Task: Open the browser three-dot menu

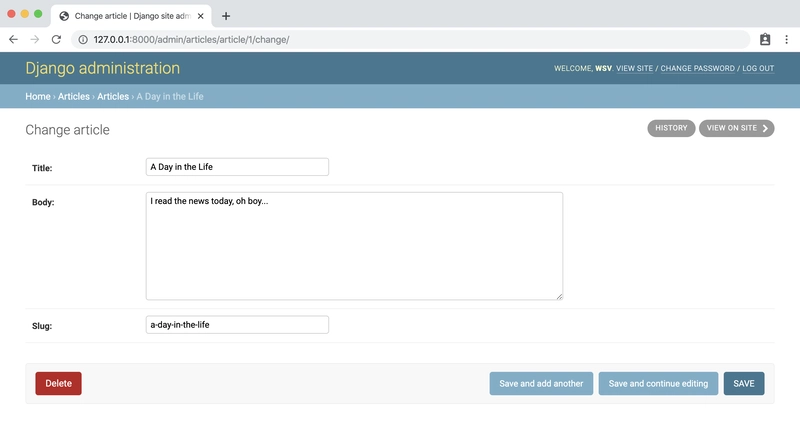Action: 786,39
